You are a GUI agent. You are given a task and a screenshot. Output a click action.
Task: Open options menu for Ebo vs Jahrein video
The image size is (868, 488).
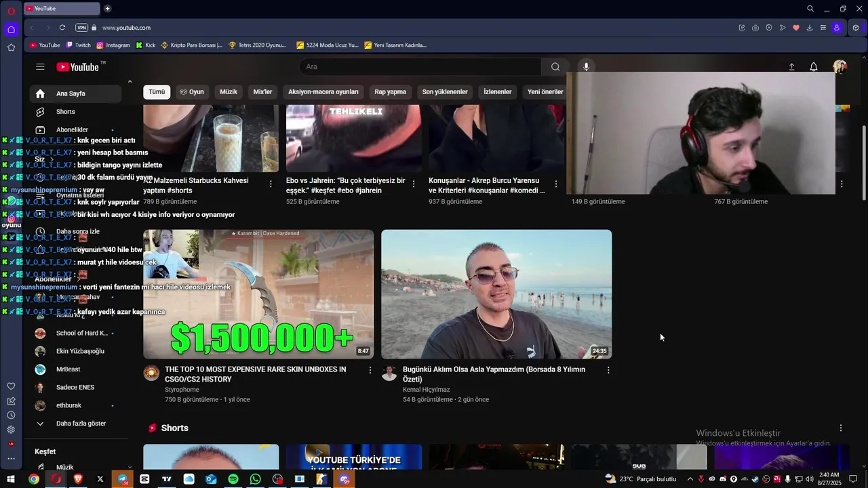[x=414, y=184]
